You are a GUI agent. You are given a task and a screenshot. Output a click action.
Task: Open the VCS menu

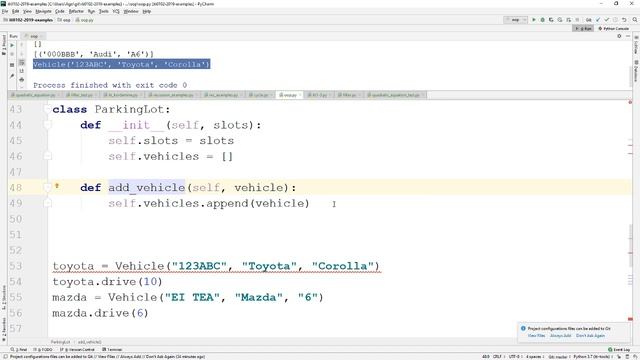[116, 11]
